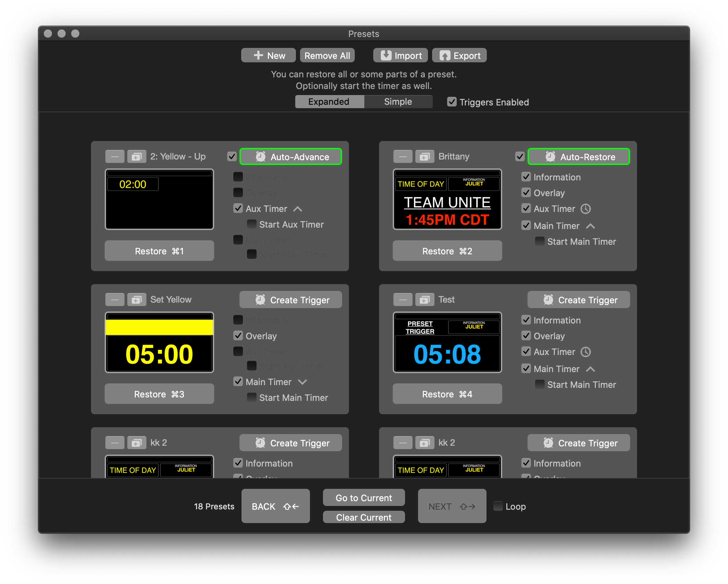
Task: Collapse Main Timer chevron in Test preset
Action: 590,369
